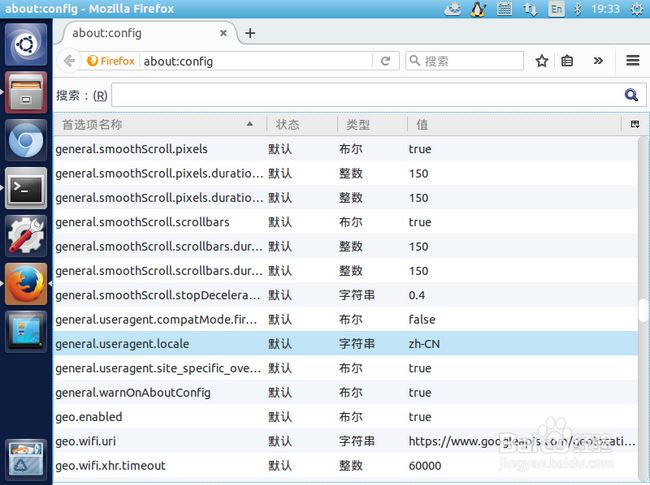Click the magnifier in config search box
Viewport: 650px width, 485px height.
click(x=631, y=95)
